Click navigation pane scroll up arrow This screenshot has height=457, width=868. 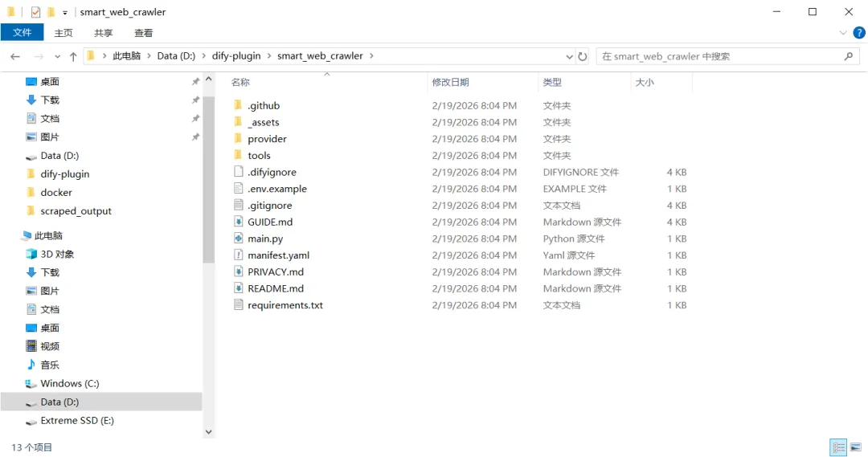click(209, 80)
